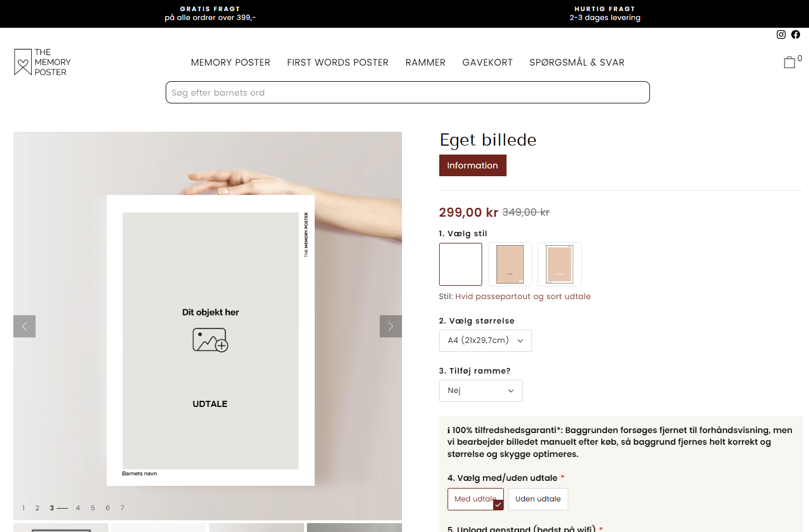This screenshot has height=532, width=809.
Task: Choose the second beige poster style
Action: pyautogui.click(x=510, y=264)
